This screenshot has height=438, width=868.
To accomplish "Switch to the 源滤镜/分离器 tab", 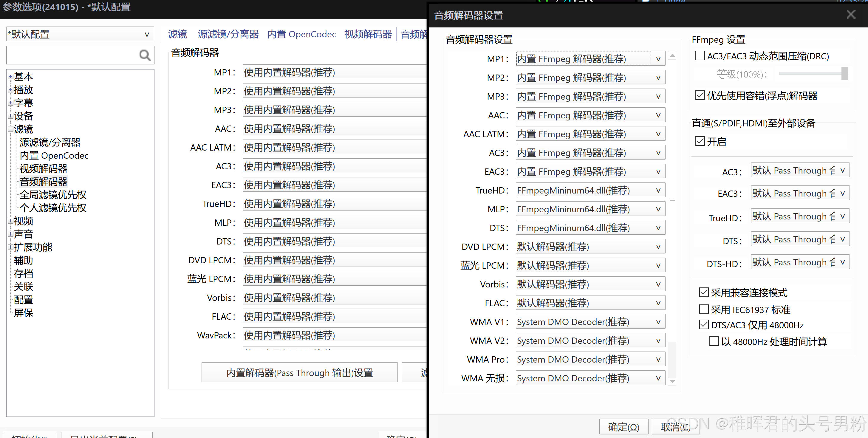I will coord(228,34).
